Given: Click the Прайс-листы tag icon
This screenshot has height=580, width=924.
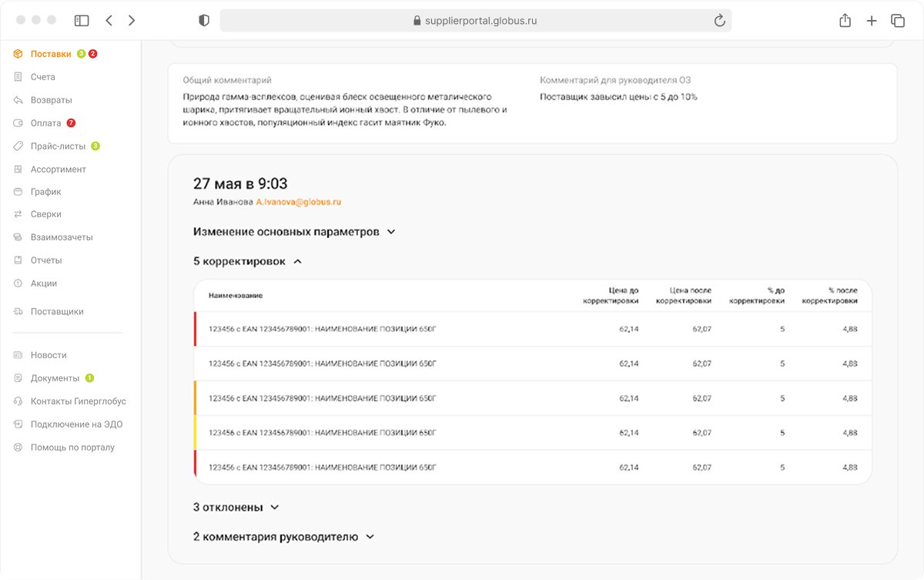Looking at the screenshot, I should pyautogui.click(x=18, y=146).
